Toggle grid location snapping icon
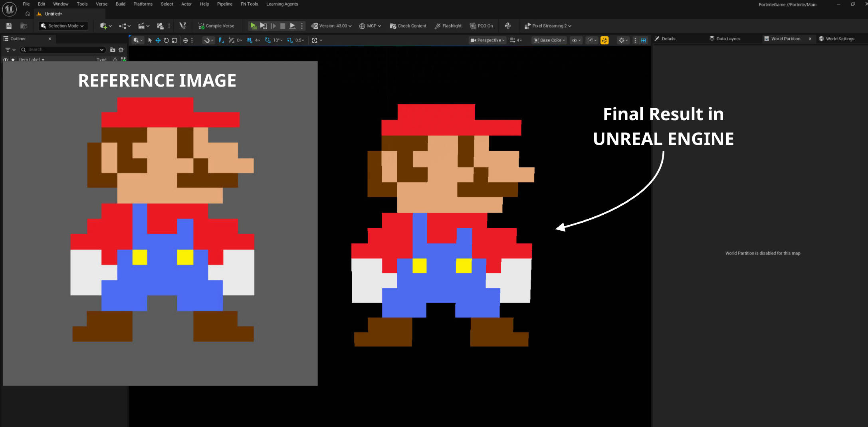 coord(250,40)
